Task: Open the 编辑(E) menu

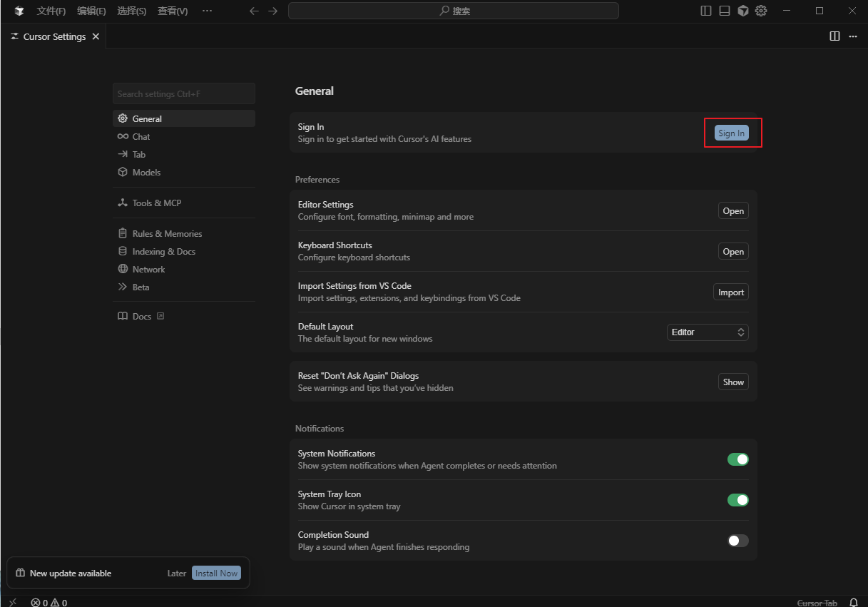Action: (91, 11)
